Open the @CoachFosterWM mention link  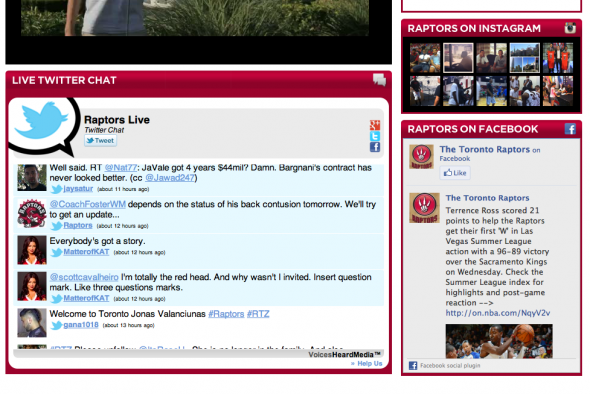tap(88, 204)
